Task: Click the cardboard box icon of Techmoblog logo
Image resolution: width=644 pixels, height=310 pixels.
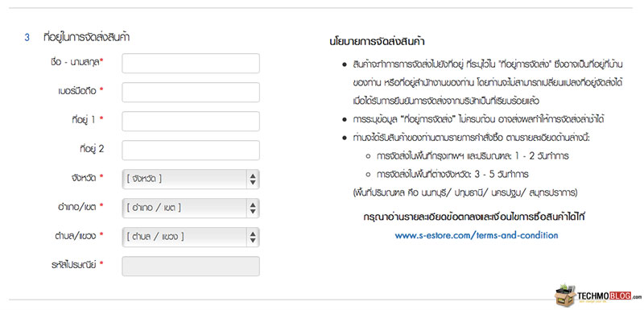Action: click(x=565, y=296)
